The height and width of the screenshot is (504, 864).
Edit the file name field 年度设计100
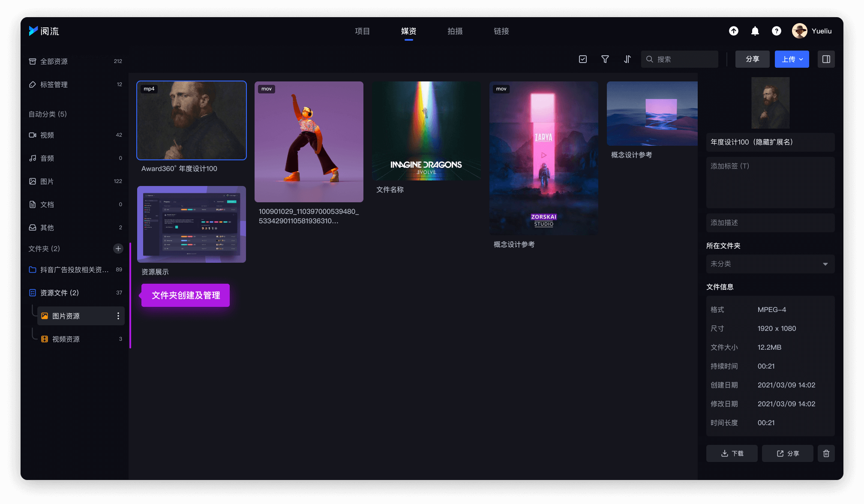click(x=771, y=142)
